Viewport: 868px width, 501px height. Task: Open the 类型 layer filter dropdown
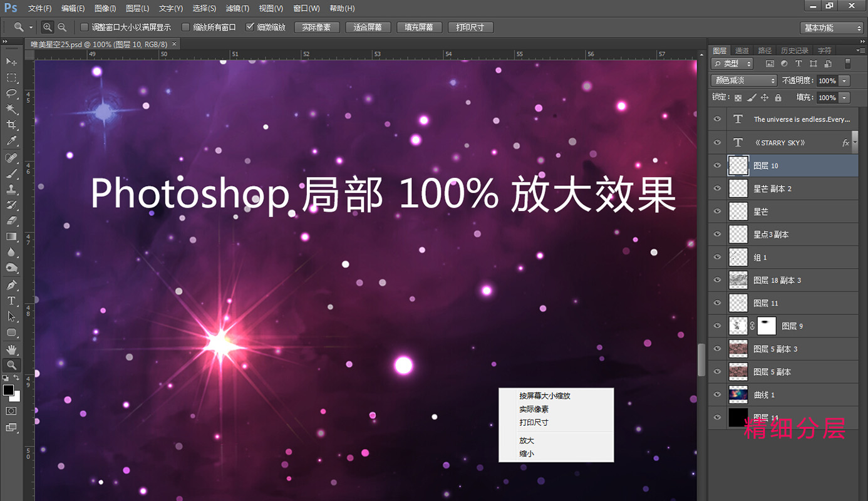[731, 64]
